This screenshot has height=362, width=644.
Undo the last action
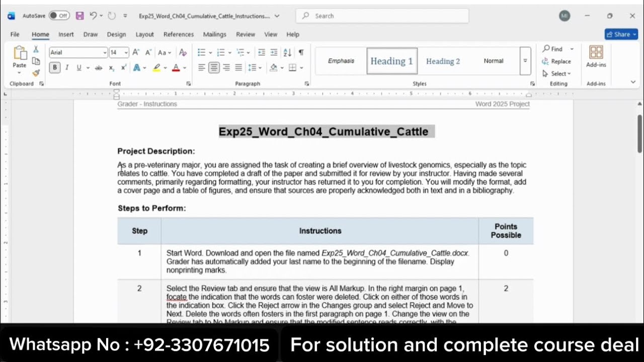[93, 16]
